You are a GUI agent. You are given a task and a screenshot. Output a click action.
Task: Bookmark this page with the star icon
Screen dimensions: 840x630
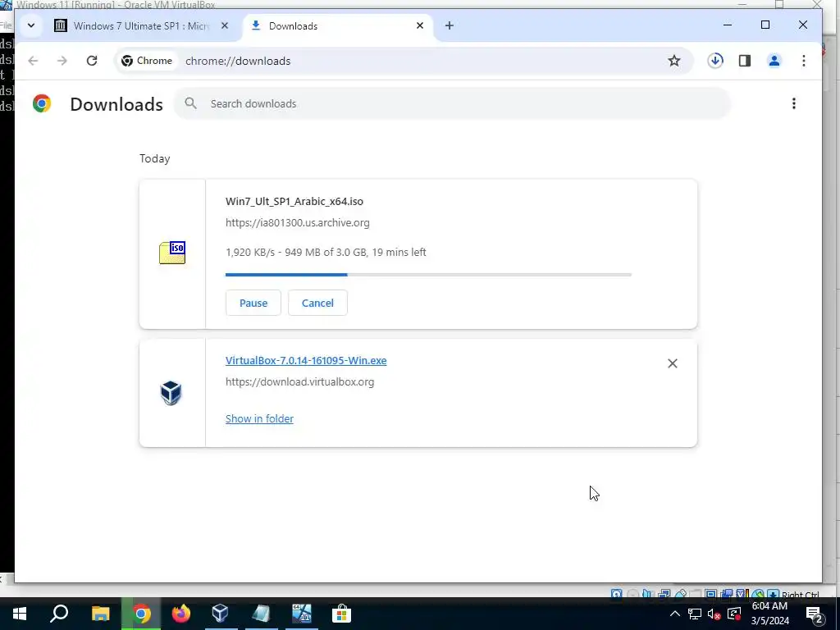(x=674, y=61)
